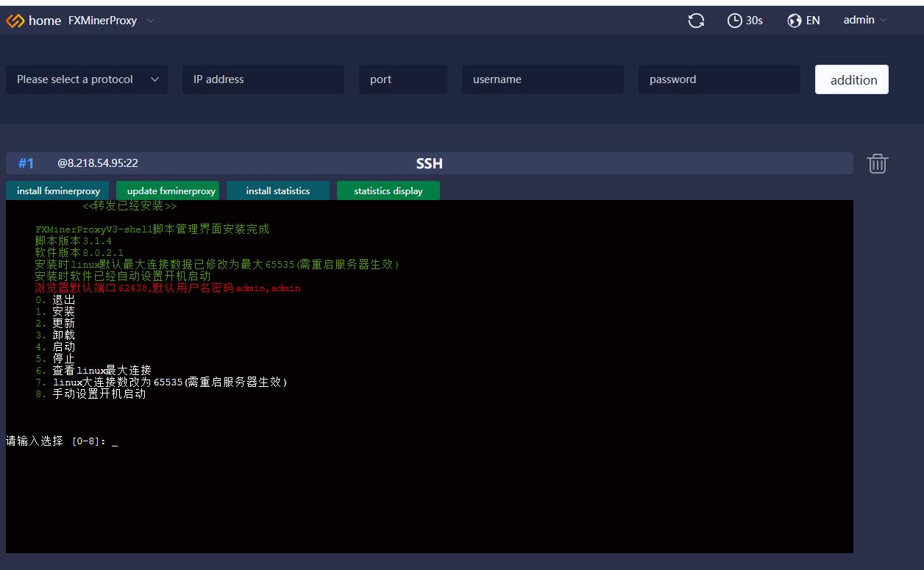The height and width of the screenshot is (570, 924).
Task: Click the globe language icon
Action: [x=795, y=21]
